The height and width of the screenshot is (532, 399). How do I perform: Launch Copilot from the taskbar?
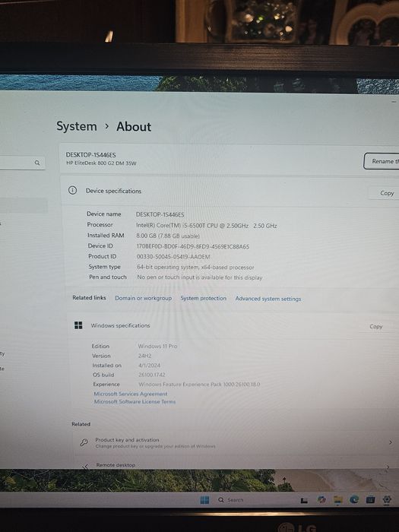pyautogui.click(x=321, y=499)
